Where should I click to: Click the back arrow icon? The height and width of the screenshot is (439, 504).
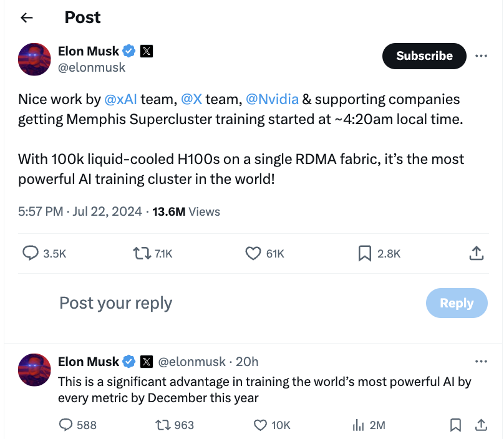(26, 17)
